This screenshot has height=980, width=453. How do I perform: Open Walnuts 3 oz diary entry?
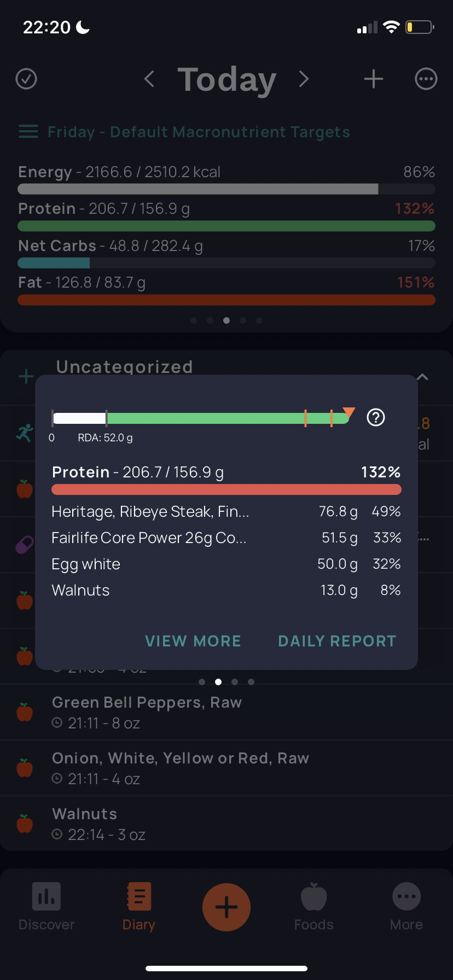tap(226, 824)
